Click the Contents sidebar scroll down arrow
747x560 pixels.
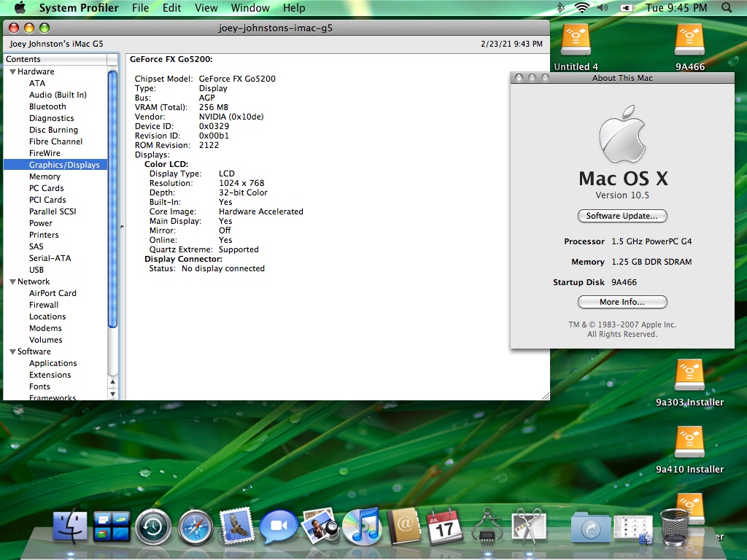[x=112, y=394]
